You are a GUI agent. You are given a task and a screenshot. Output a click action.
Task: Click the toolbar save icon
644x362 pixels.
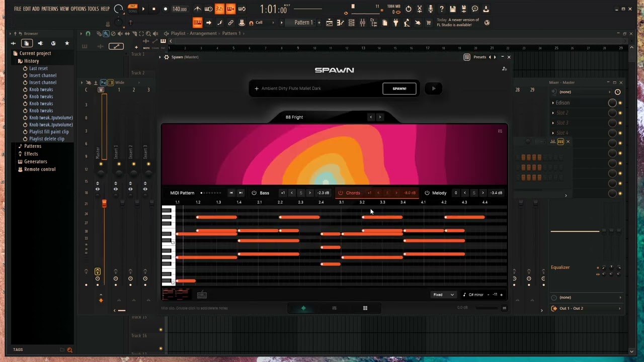(453, 9)
